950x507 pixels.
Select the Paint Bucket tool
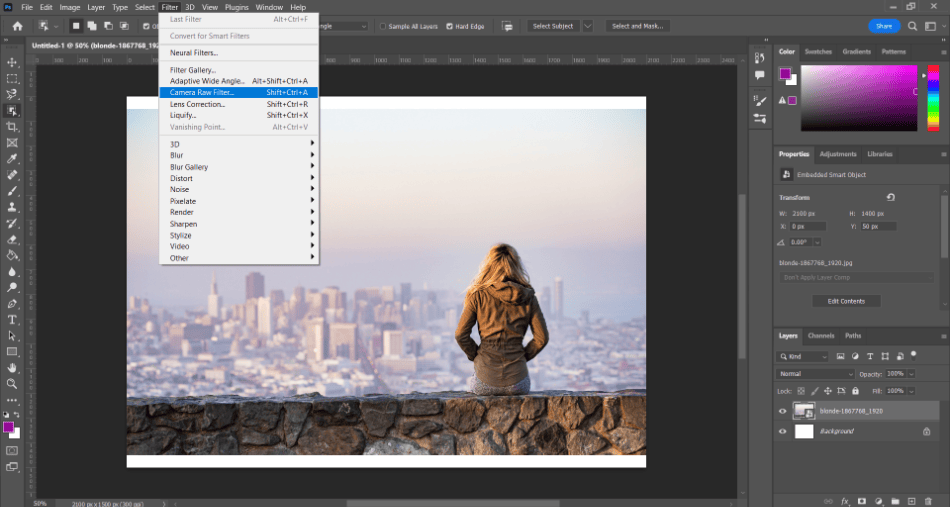pyautogui.click(x=12, y=255)
